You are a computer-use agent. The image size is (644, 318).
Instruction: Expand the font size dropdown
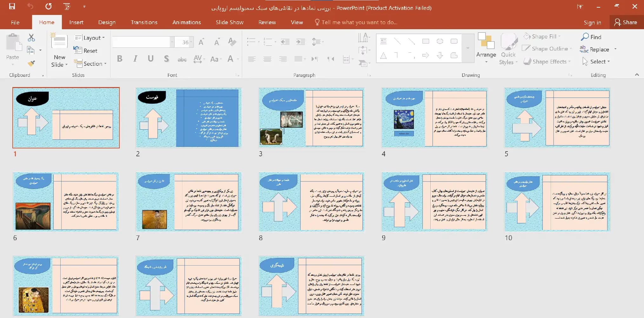coord(191,42)
